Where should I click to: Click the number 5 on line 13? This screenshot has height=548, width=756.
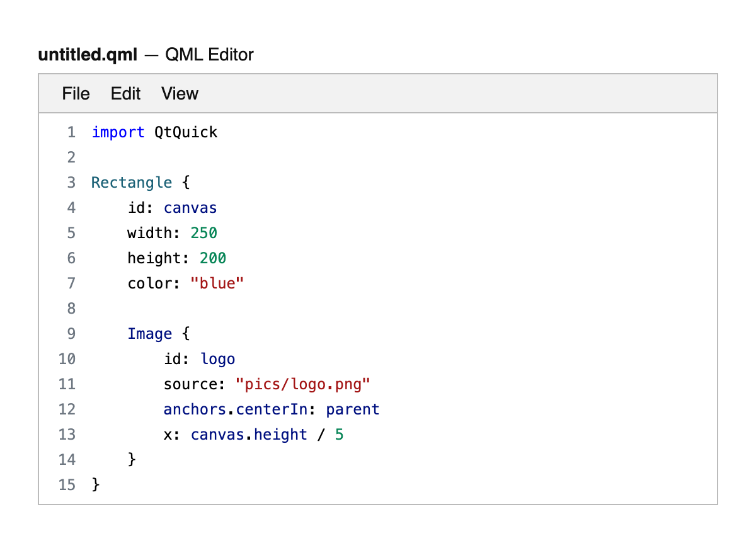point(339,434)
